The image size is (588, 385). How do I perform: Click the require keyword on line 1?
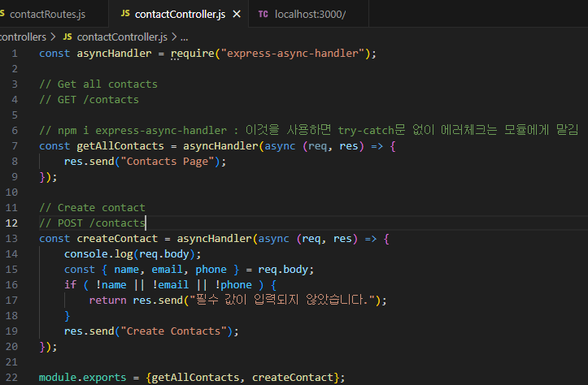193,54
